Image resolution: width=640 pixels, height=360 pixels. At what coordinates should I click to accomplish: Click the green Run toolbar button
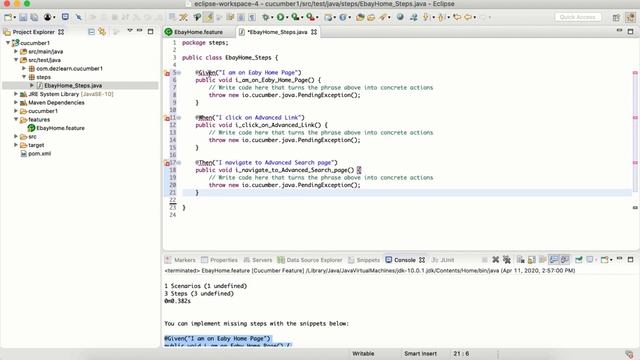[280, 17]
